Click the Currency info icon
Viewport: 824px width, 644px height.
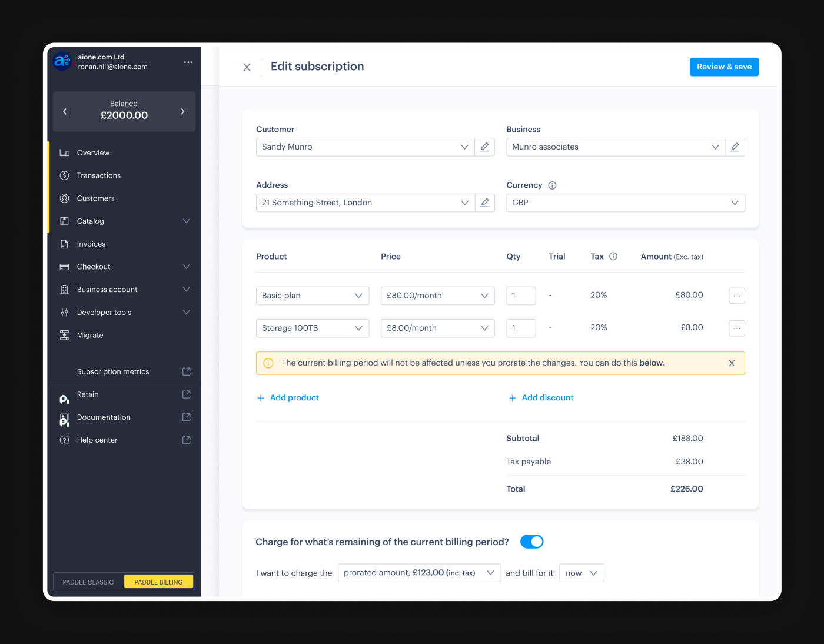(551, 185)
